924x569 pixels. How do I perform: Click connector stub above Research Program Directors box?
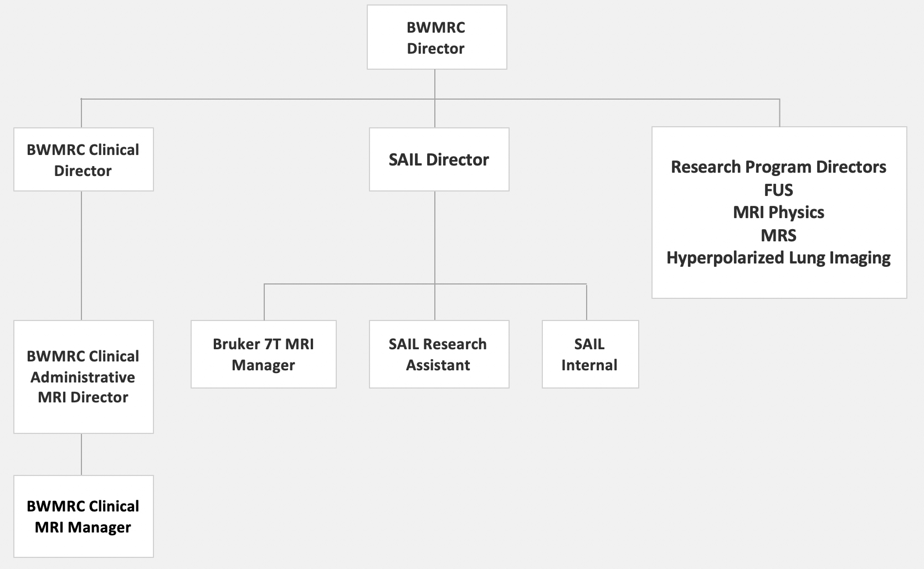[x=779, y=113]
